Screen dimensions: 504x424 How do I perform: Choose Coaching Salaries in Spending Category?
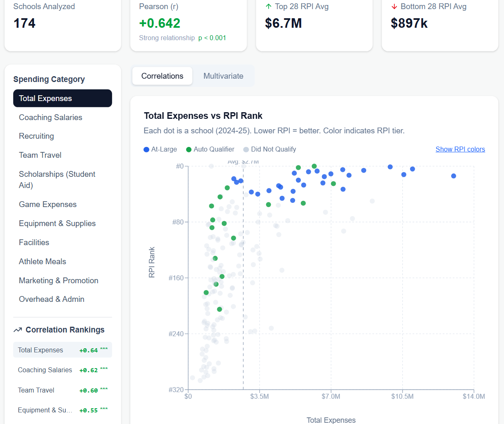point(50,118)
